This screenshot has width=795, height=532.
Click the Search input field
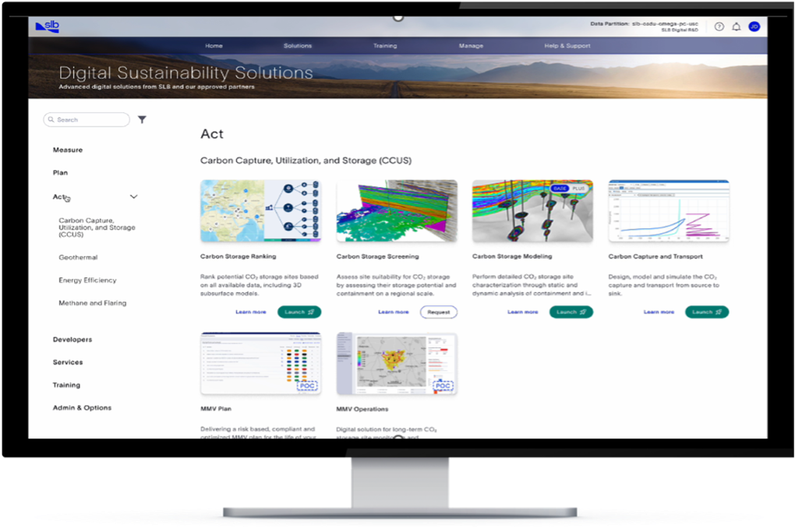click(87, 120)
